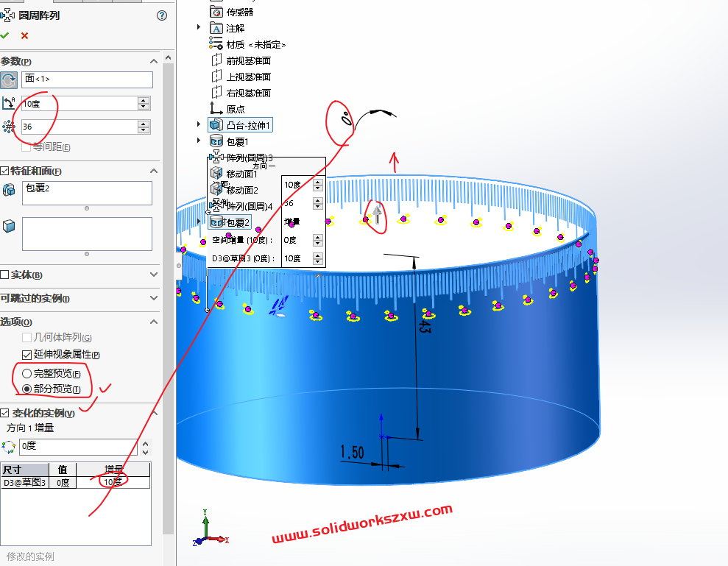Click the 10度 increment cell for D3@草图3
The image size is (728, 566).
113,482
